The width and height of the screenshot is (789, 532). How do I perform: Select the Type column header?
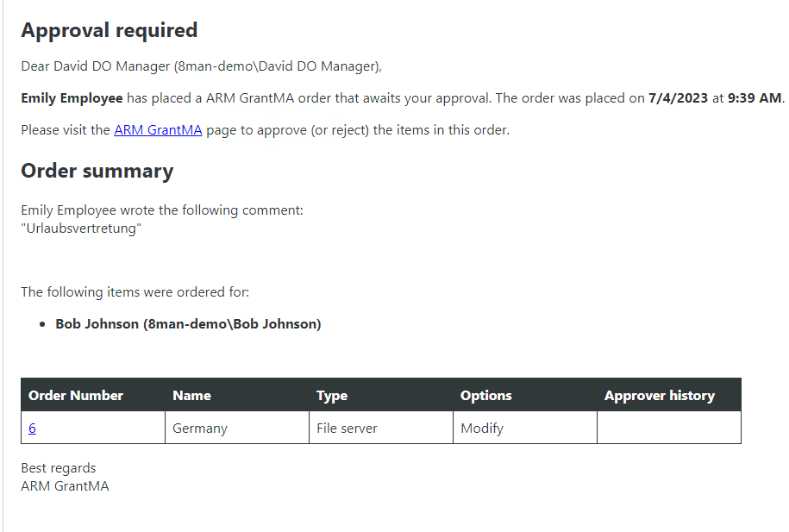(x=332, y=396)
